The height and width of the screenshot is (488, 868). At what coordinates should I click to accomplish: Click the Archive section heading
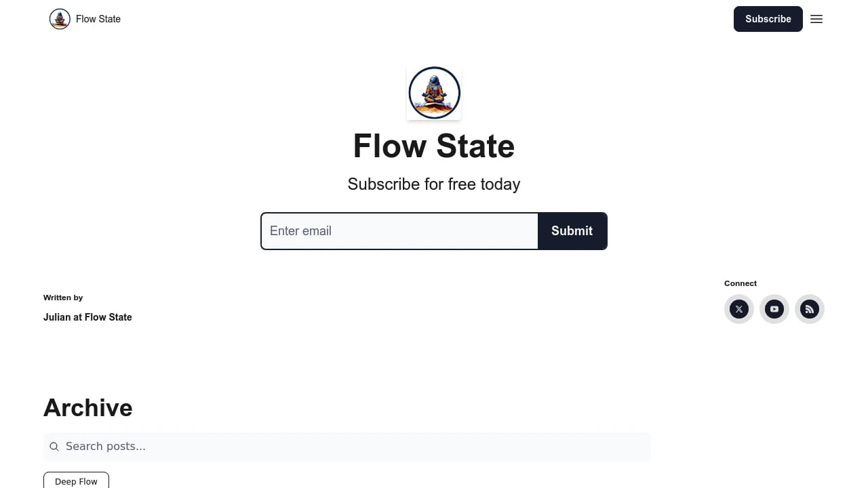click(87, 407)
